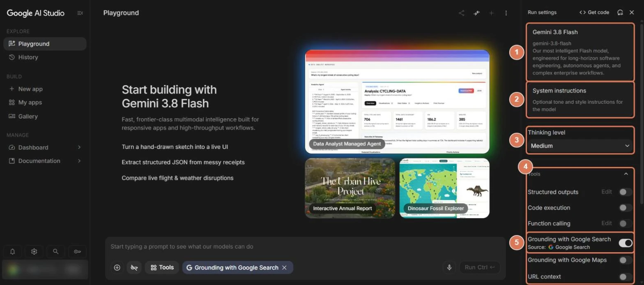Start new chat with header plus icon

point(491,13)
